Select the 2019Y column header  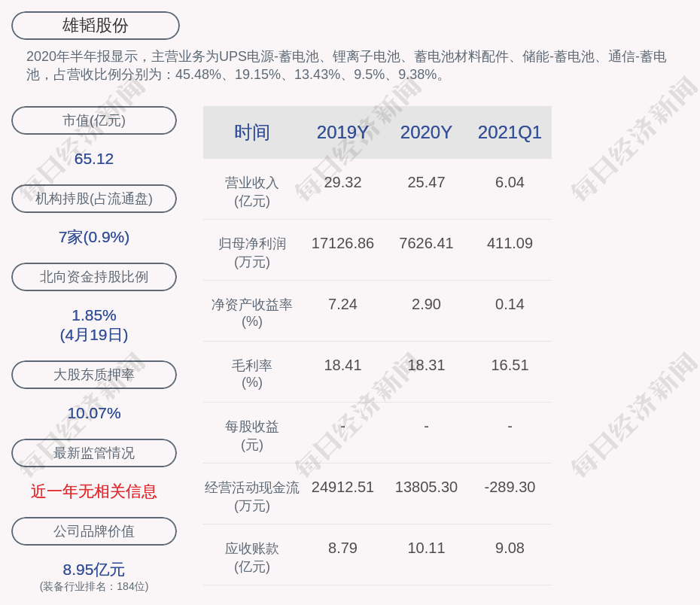pyautogui.click(x=342, y=132)
